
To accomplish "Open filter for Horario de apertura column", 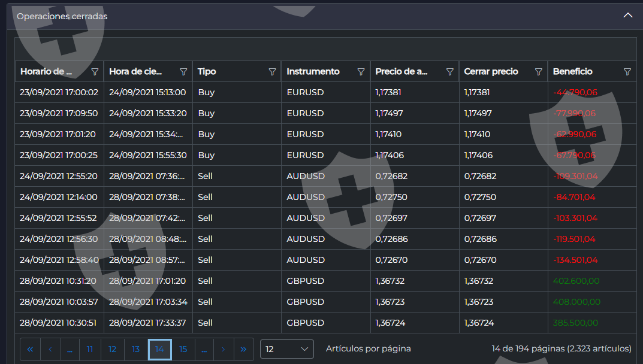I will click(95, 72).
